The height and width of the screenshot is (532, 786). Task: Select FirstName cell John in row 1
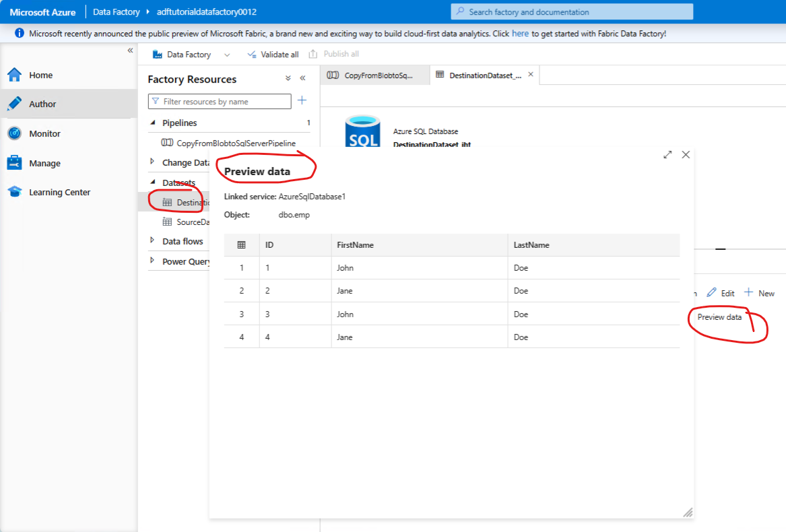coord(419,268)
